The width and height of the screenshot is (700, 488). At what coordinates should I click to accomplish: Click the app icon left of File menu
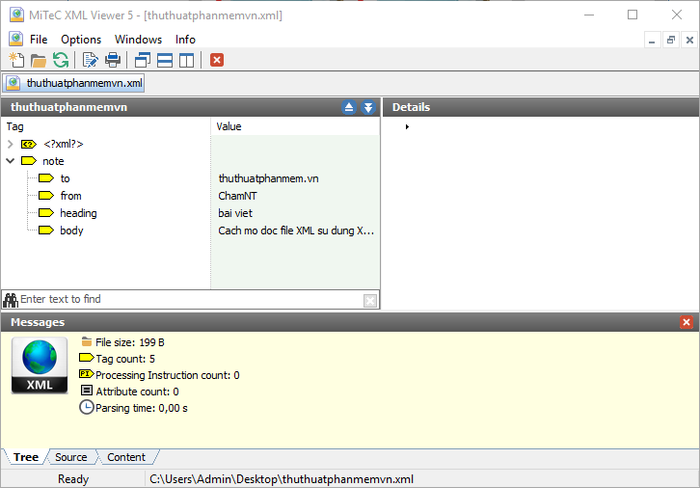[16, 39]
